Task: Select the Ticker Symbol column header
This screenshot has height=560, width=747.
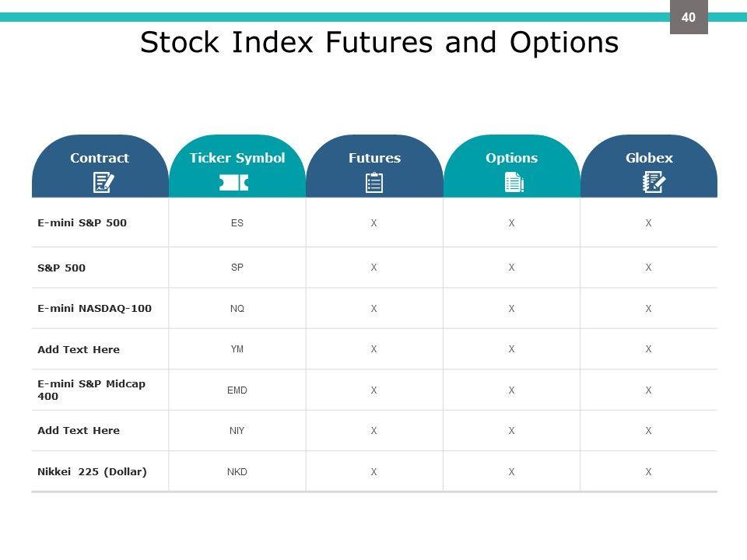Action: point(237,158)
